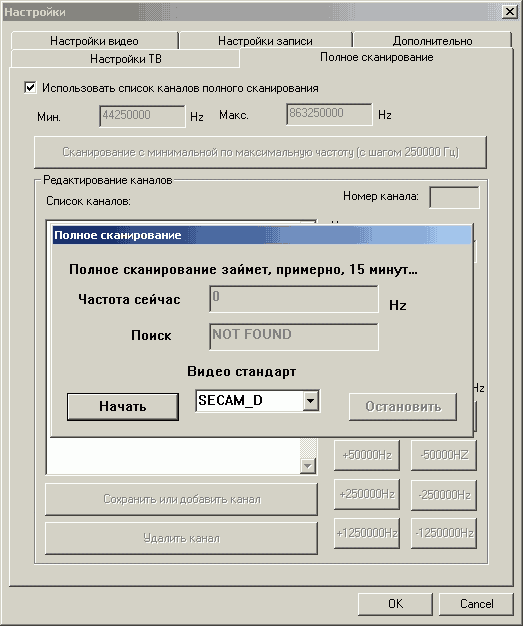The width and height of the screenshot is (523, 626).
Task: Open the Настройки записи tab
Action: click(x=265, y=40)
